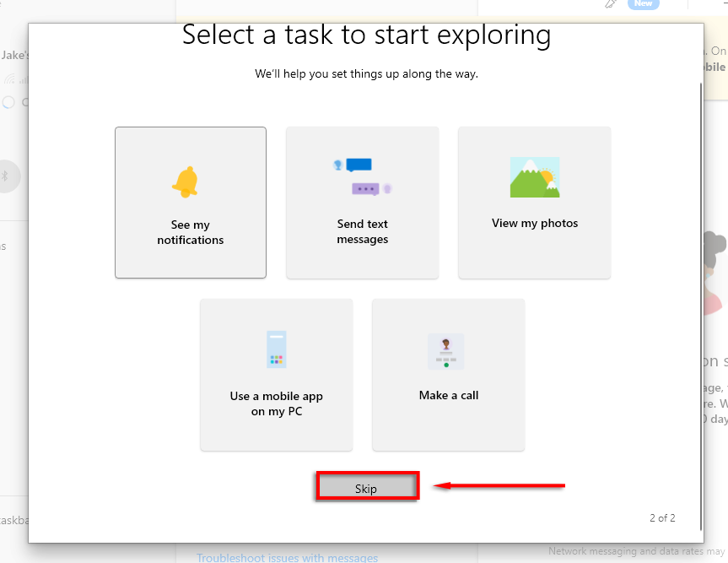Click the mountain landscape photos icon

534,177
